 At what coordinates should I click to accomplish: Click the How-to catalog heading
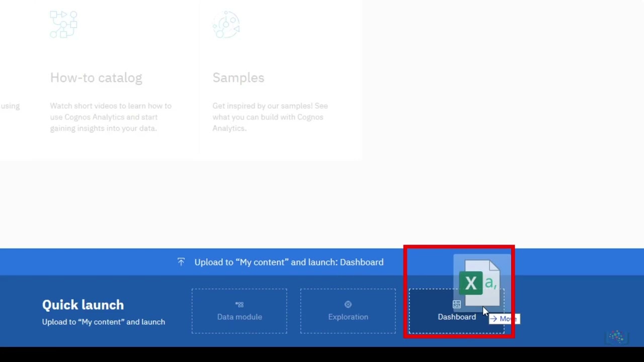(x=96, y=77)
